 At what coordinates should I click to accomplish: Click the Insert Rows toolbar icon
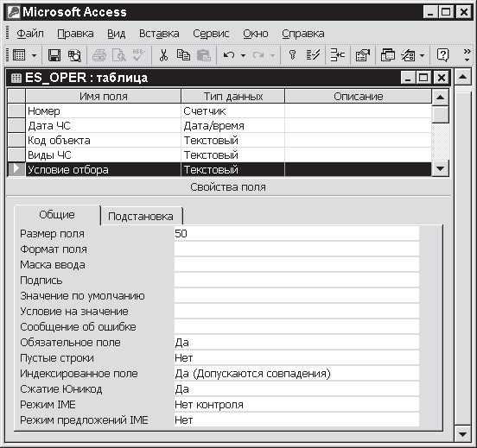338,55
